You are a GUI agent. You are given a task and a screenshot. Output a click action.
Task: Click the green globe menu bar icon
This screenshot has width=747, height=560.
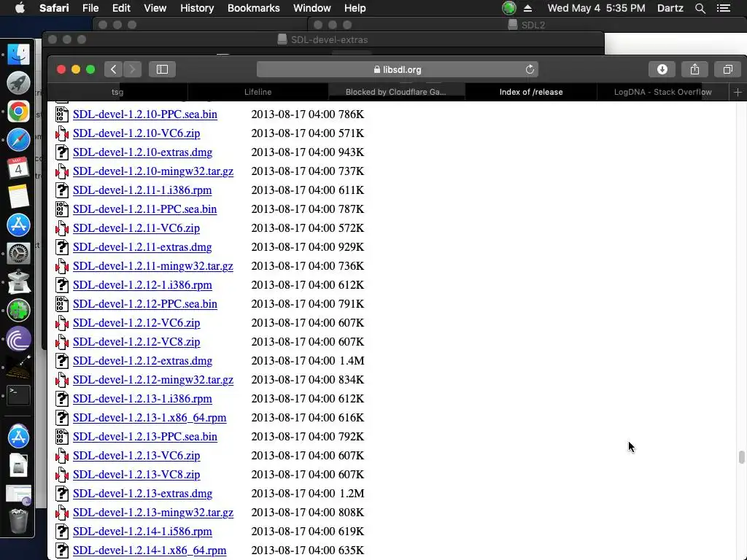pyautogui.click(x=508, y=8)
